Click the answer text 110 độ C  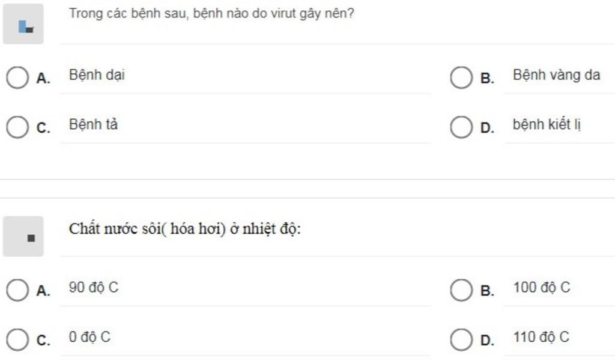click(x=541, y=337)
